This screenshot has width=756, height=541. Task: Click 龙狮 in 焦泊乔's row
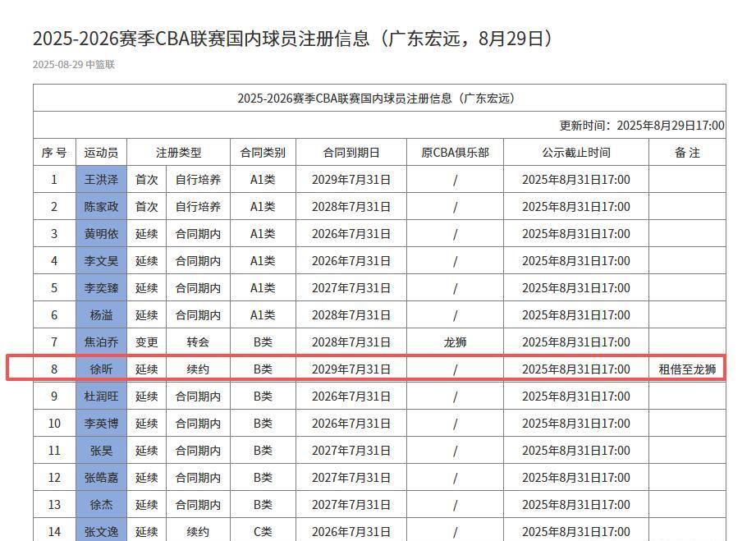[x=455, y=342]
